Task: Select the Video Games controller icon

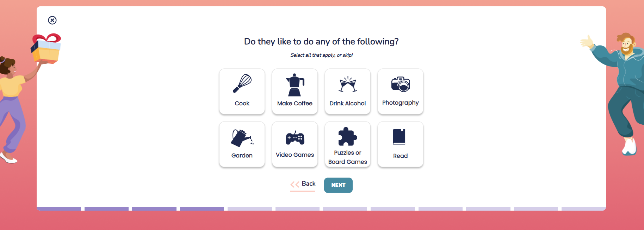Action: coord(295,138)
